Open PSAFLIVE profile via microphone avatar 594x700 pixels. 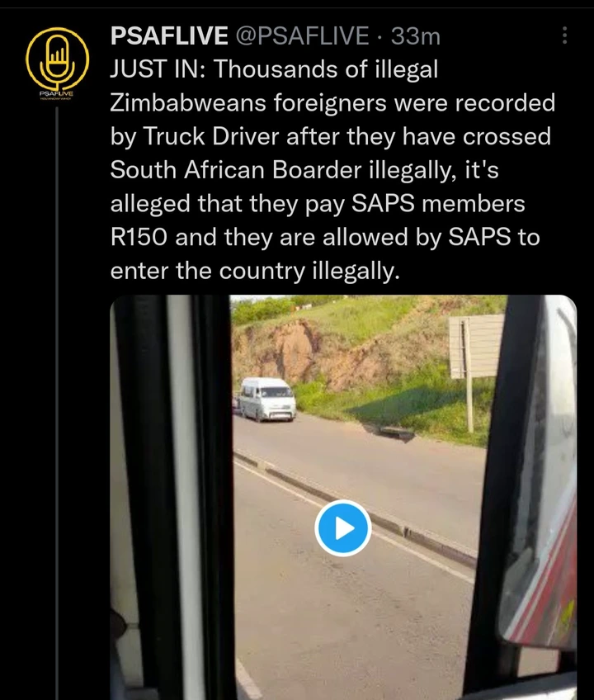[57, 59]
